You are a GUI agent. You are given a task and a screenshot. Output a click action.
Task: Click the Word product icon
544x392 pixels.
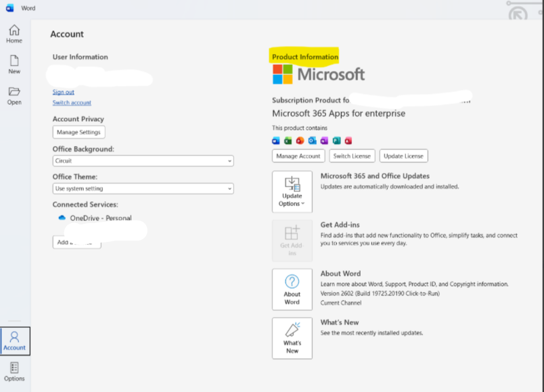276,141
